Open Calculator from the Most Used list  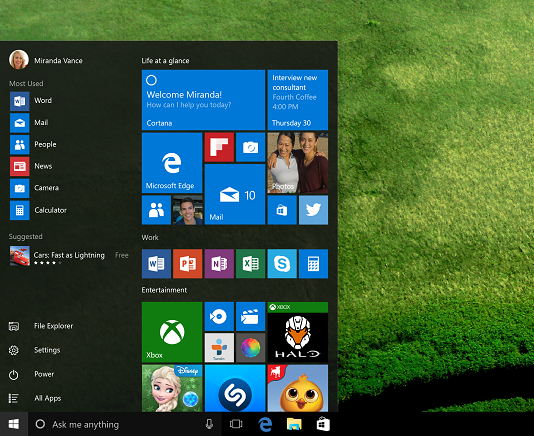pyautogui.click(x=68, y=210)
